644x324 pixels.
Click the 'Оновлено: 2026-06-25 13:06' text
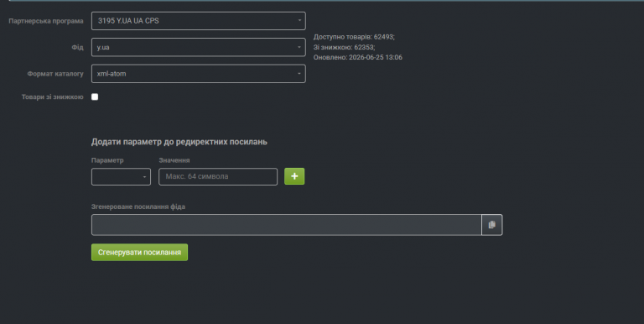tap(358, 58)
